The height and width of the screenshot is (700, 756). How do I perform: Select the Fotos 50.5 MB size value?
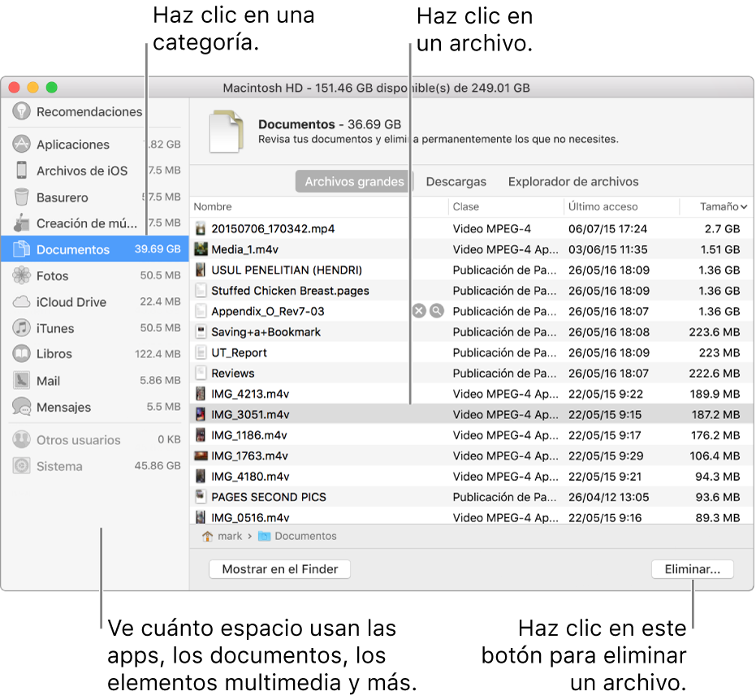(x=160, y=275)
